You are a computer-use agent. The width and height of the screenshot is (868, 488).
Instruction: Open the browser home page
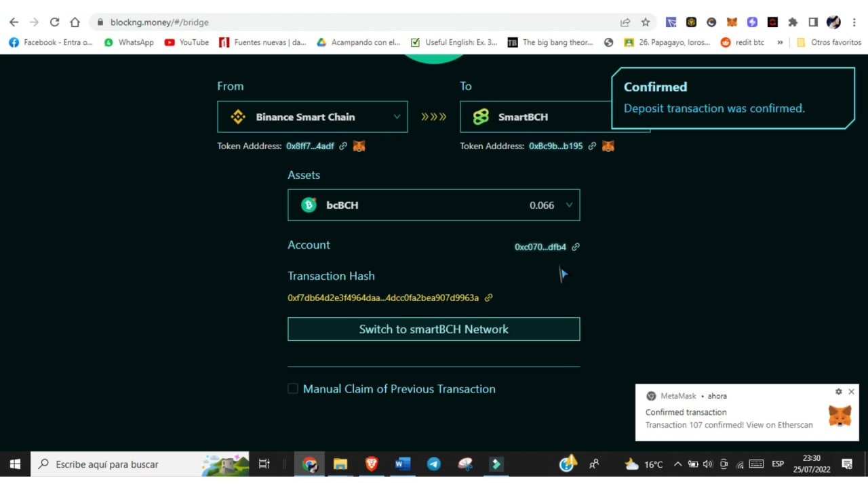coord(75,22)
